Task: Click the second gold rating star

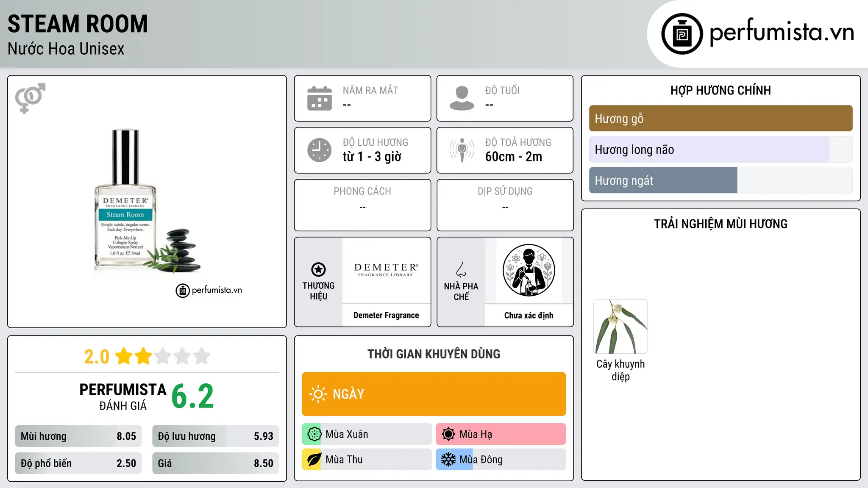Action: pyautogui.click(x=143, y=356)
